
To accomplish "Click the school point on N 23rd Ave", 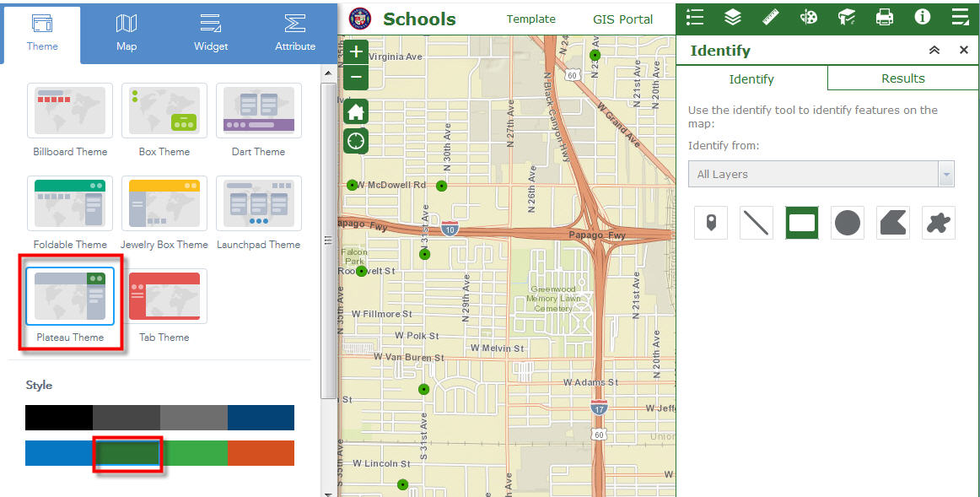I will click(595, 55).
